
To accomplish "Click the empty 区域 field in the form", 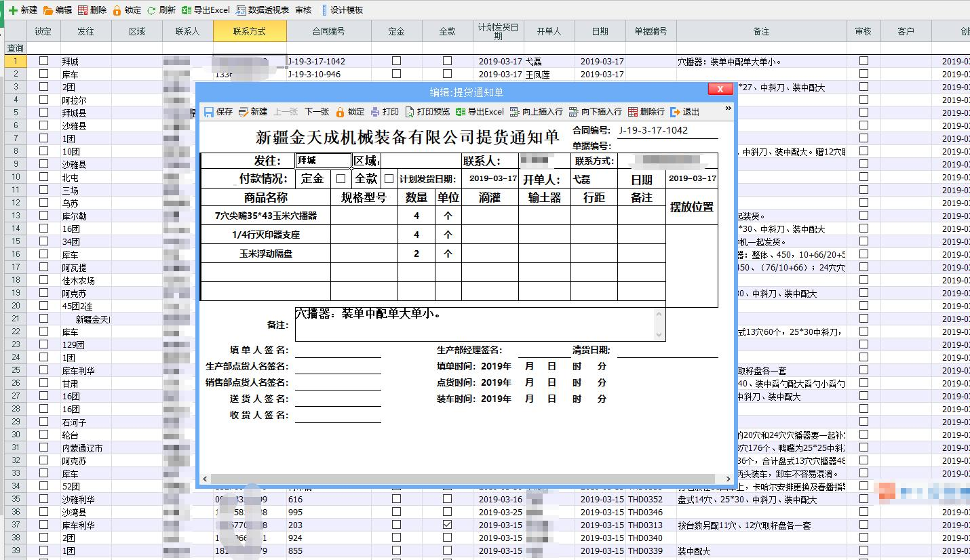I will tap(420, 161).
